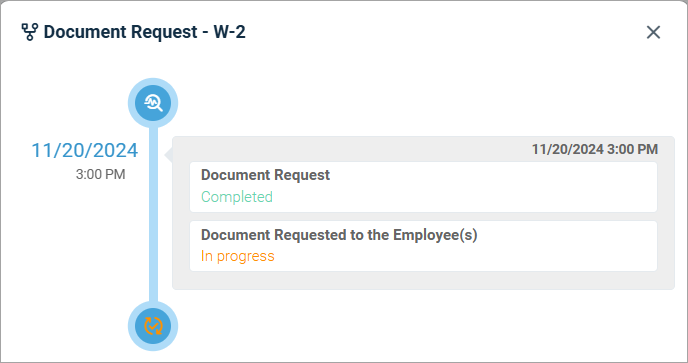Click the orange sync in-progress timeline node

pos(153,326)
